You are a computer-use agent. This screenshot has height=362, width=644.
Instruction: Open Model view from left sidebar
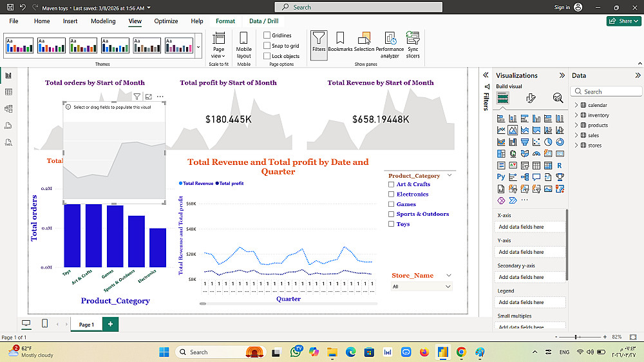[x=8, y=109]
